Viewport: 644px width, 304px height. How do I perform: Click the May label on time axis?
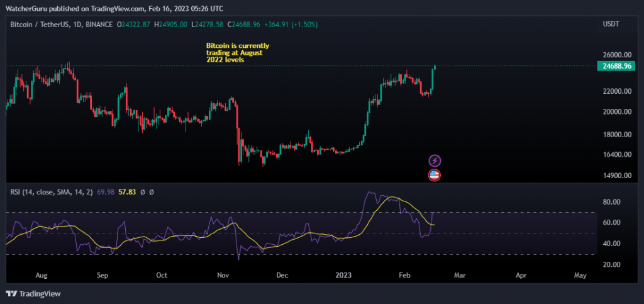pos(580,275)
